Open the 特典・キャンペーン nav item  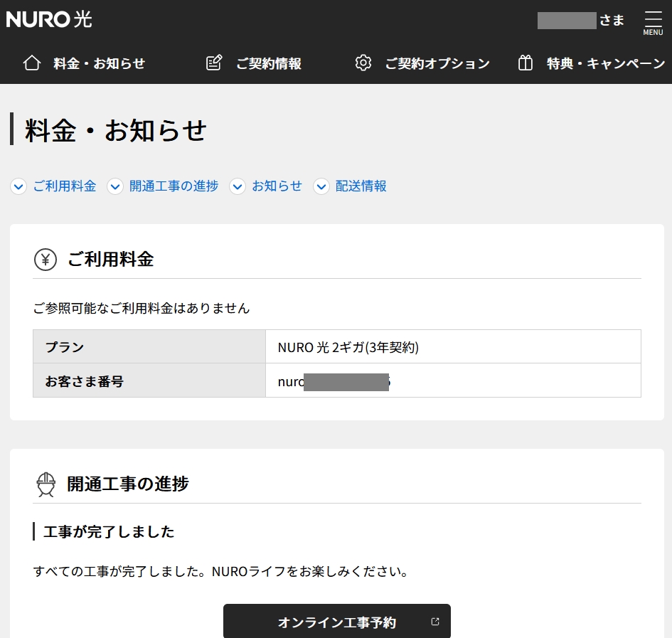[x=592, y=63]
